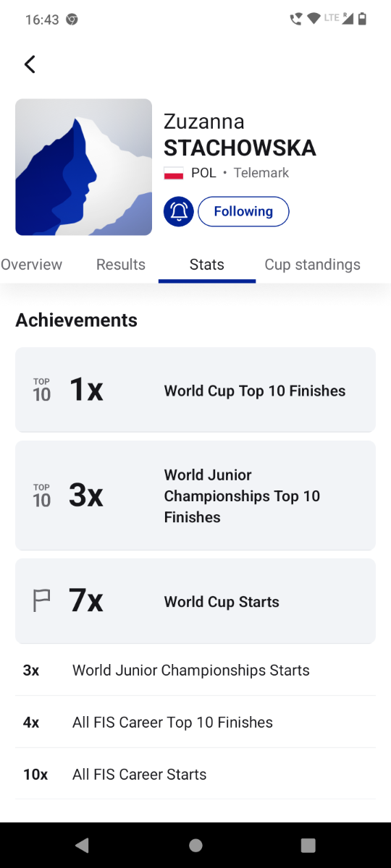Select World Junior Championships Top 10 card
391x868 pixels.
[195, 495]
